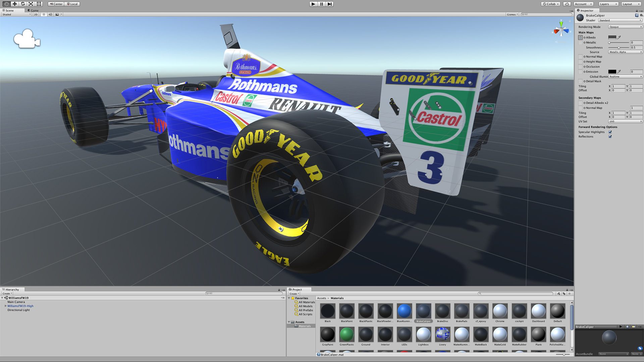The image size is (644, 362).
Task: Open the cloud Services button
Action: (567, 4)
